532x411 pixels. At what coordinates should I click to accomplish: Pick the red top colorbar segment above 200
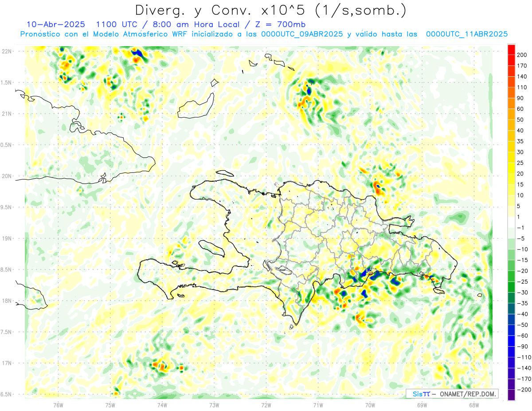(511, 50)
